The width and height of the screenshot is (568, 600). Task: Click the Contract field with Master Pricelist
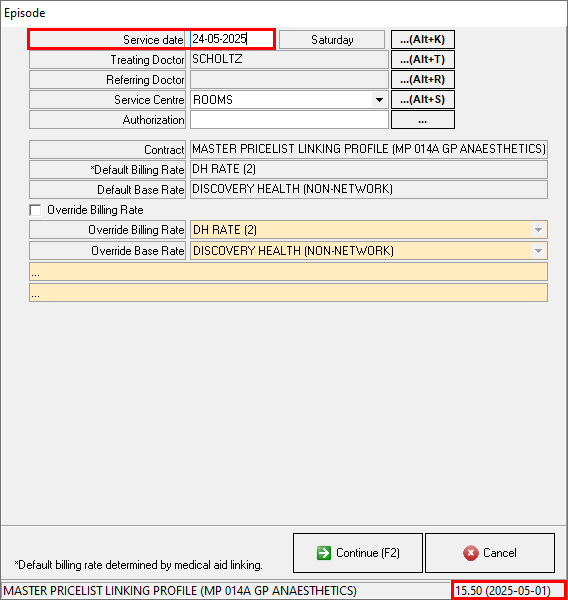369,149
